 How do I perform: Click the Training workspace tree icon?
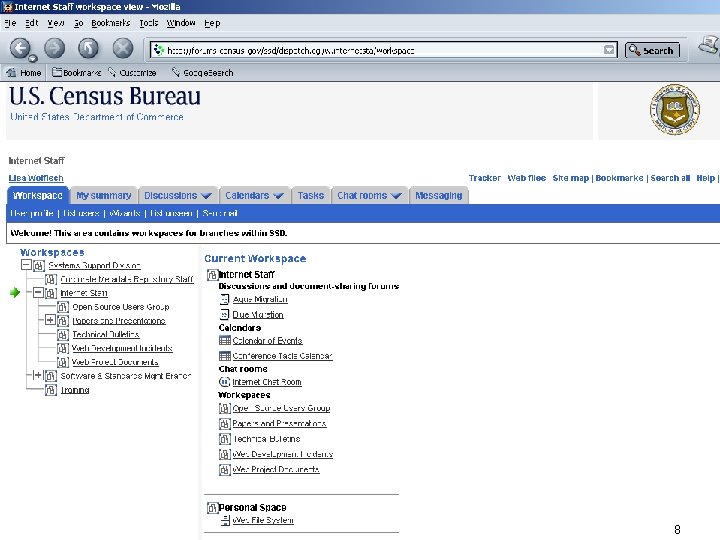(x=51, y=390)
